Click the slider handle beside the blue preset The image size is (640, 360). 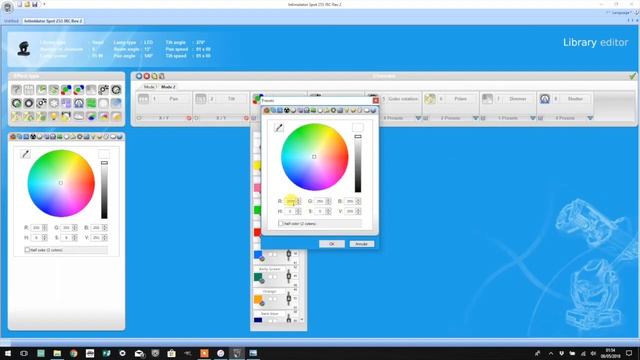pyautogui.click(x=289, y=255)
